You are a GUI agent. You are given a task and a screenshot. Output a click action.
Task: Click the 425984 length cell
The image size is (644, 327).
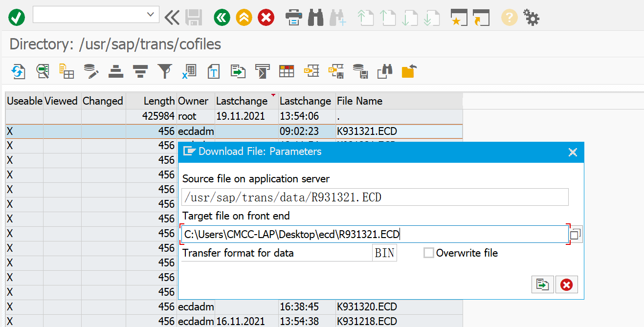pyautogui.click(x=151, y=116)
